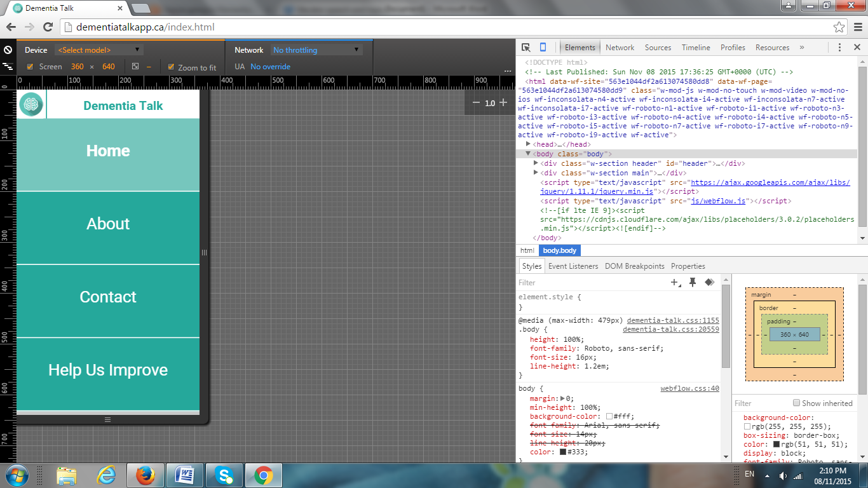The height and width of the screenshot is (488, 868).
Task: Click the volume icon in system tray
Action: [782, 475]
